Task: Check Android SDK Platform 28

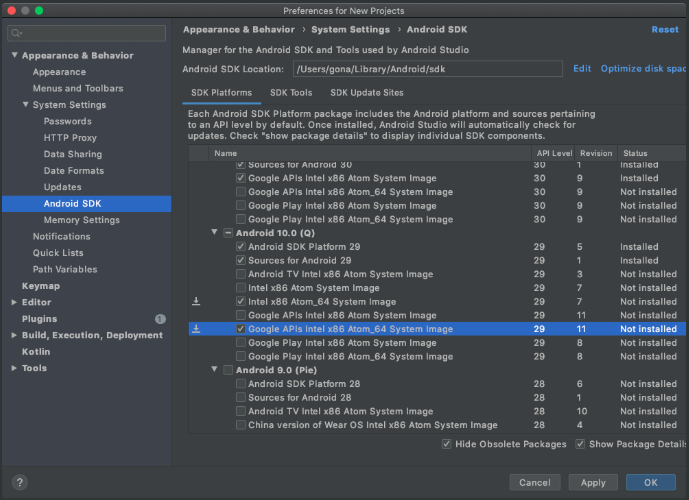Action: (240, 384)
